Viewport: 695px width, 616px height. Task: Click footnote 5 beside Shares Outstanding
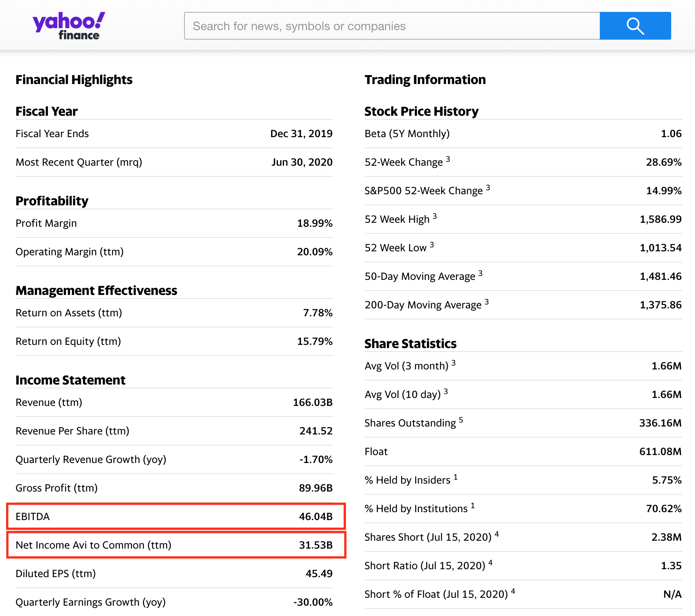point(461,420)
